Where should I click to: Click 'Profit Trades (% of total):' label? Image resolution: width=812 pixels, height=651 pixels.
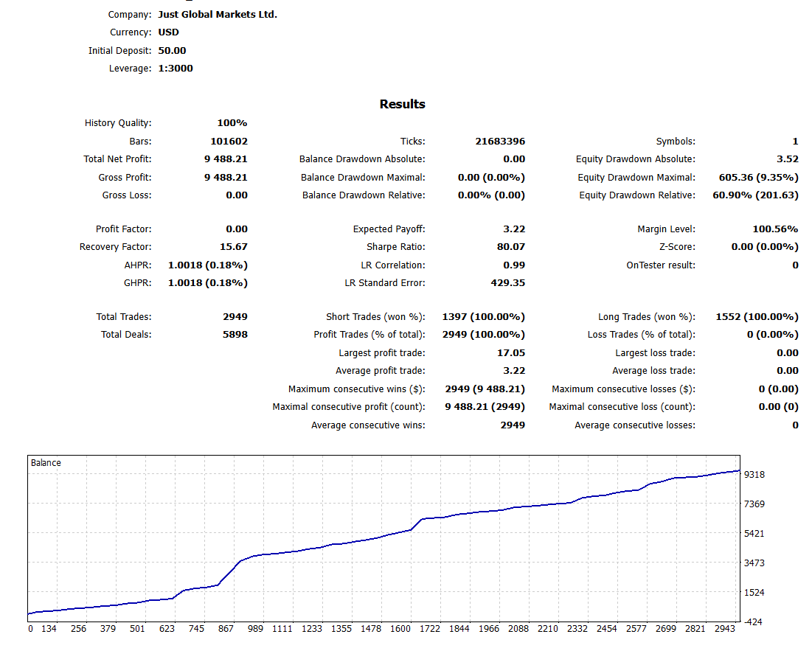pos(369,334)
